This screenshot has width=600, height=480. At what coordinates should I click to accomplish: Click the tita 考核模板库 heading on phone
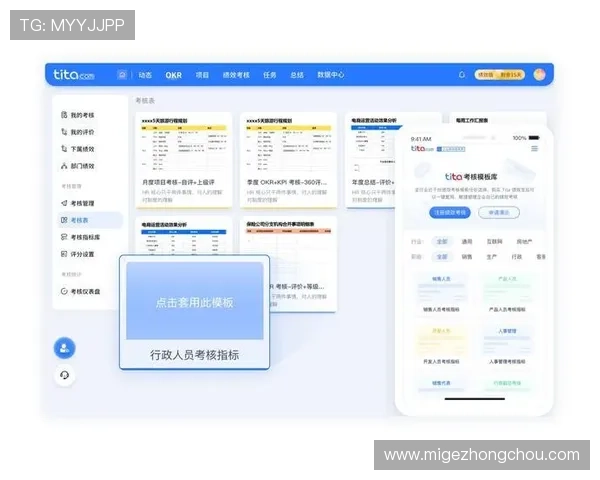pyautogui.click(x=471, y=176)
